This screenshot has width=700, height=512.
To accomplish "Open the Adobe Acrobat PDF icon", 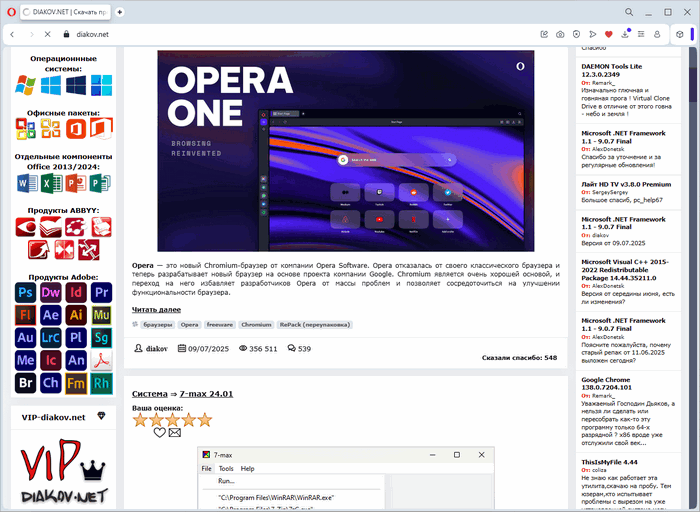I will [101, 360].
